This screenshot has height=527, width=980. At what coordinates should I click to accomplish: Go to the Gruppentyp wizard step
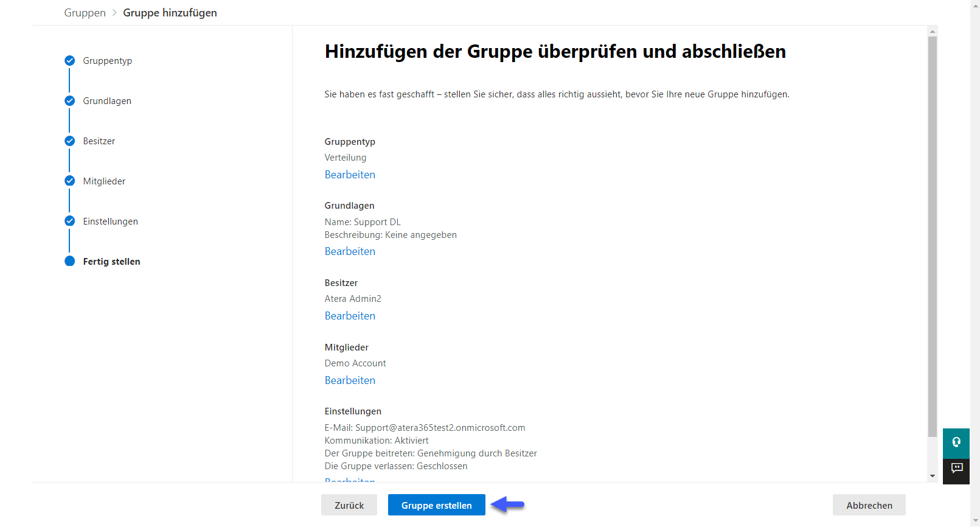(108, 61)
